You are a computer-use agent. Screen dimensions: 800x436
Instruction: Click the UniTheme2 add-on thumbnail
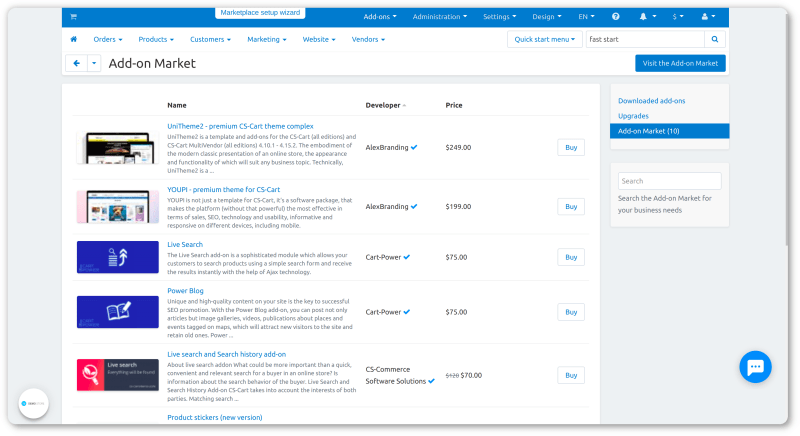pos(117,148)
